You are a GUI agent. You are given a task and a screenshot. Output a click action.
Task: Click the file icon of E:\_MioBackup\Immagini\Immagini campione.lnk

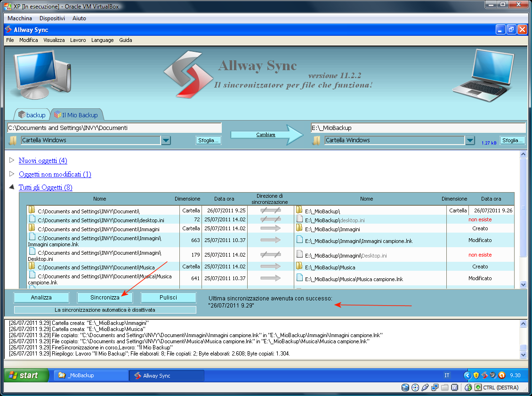pos(299,240)
